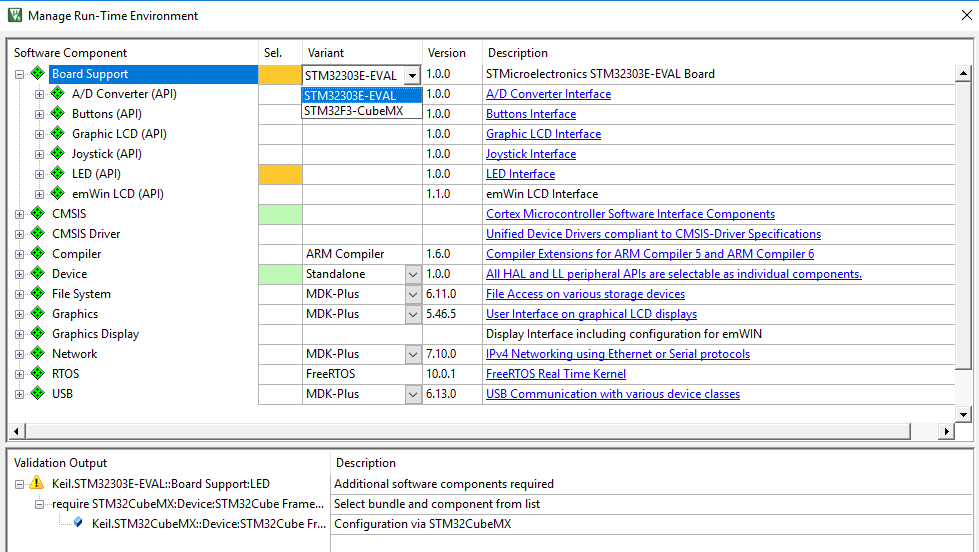Open the LED Interface description link
This screenshot has width=979, height=552.
click(520, 174)
